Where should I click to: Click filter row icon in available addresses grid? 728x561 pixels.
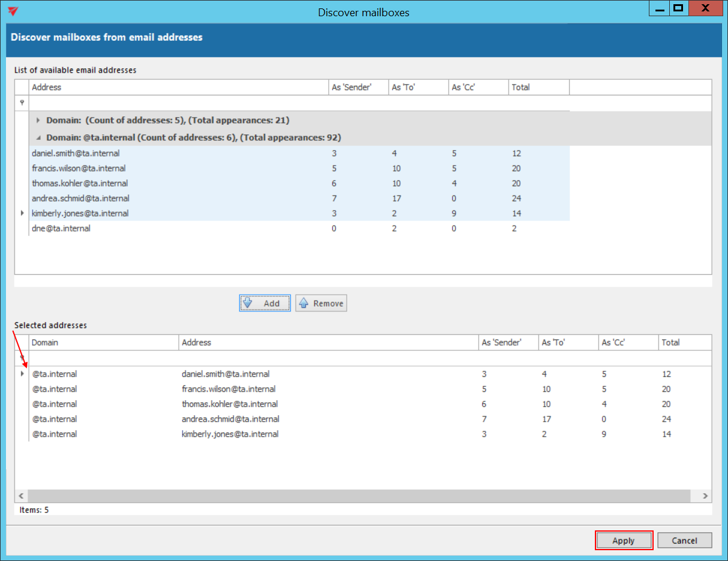(x=22, y=103)
